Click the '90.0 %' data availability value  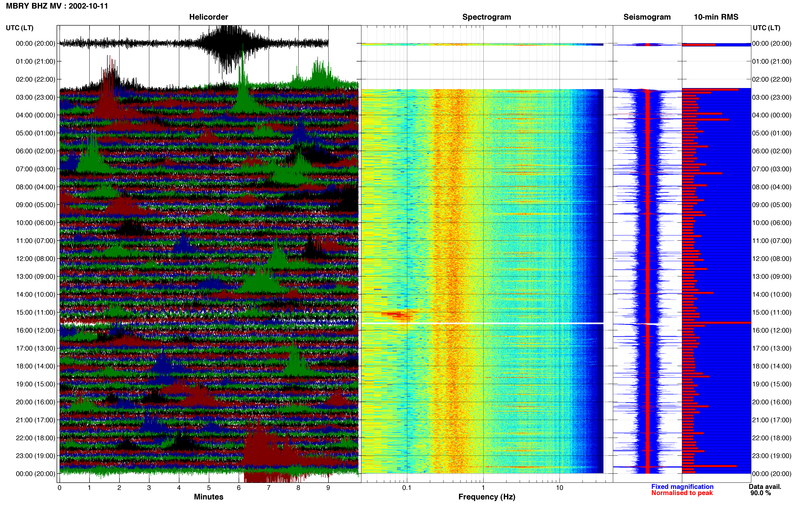pos(761,493)
